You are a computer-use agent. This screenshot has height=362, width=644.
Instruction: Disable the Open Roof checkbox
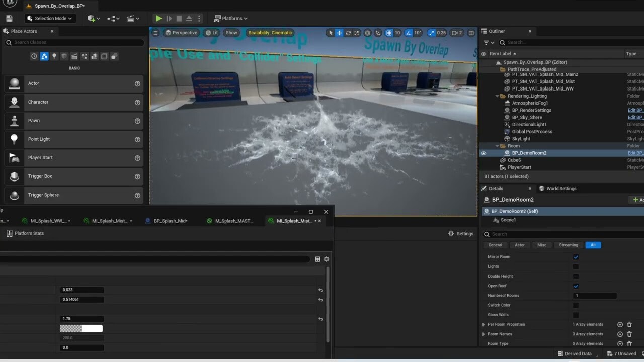point(576,286)
